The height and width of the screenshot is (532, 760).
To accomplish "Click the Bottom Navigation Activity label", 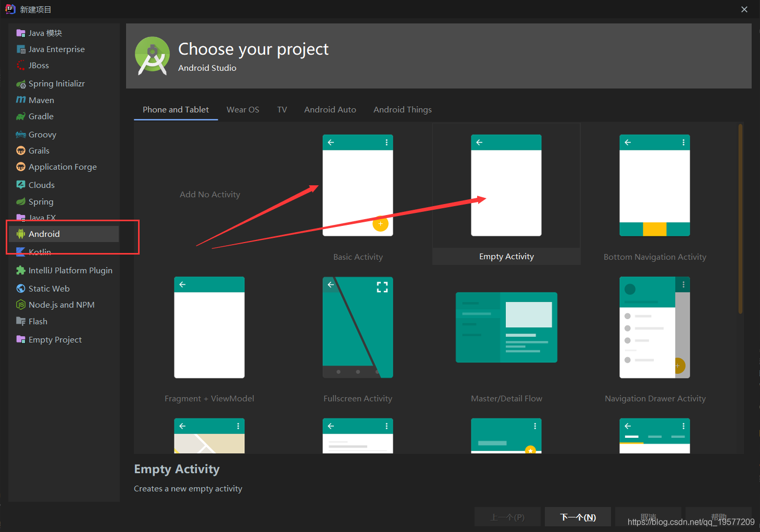I will 655,257.
